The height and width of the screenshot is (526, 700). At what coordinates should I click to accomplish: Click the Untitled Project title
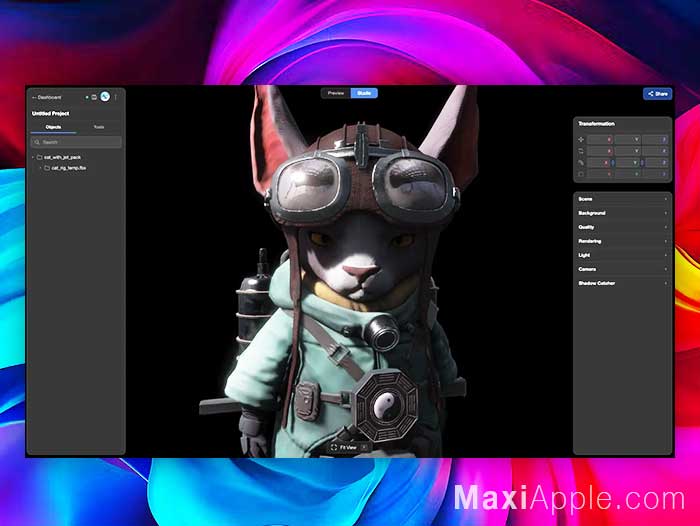[x=50, y=113]
